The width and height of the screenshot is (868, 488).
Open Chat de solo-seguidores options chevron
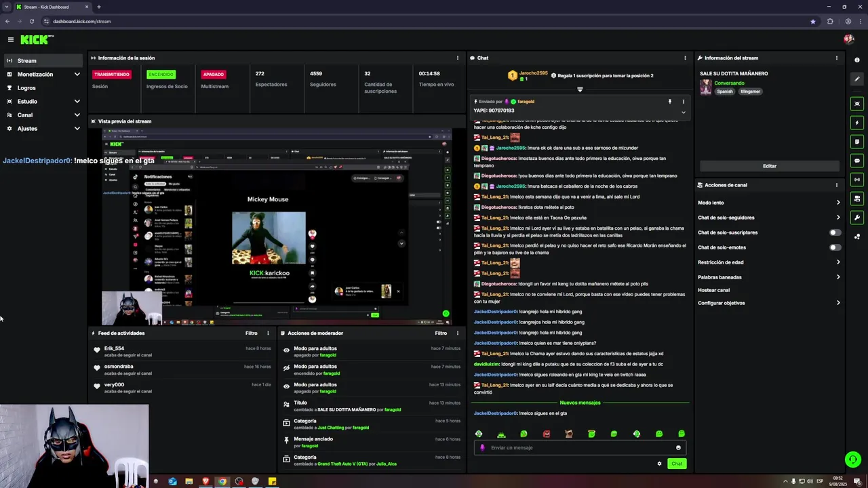coord(838,218)
